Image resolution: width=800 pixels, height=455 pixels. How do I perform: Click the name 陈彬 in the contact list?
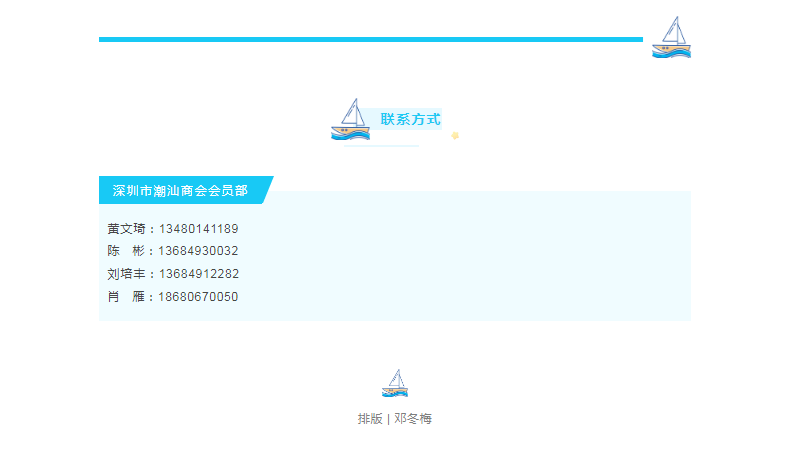point(126,251)
